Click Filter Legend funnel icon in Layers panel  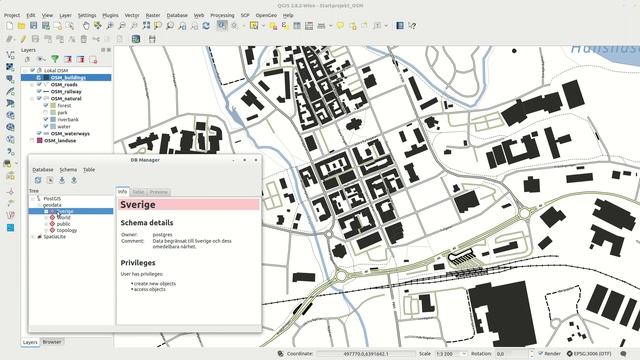click(55, 60)
